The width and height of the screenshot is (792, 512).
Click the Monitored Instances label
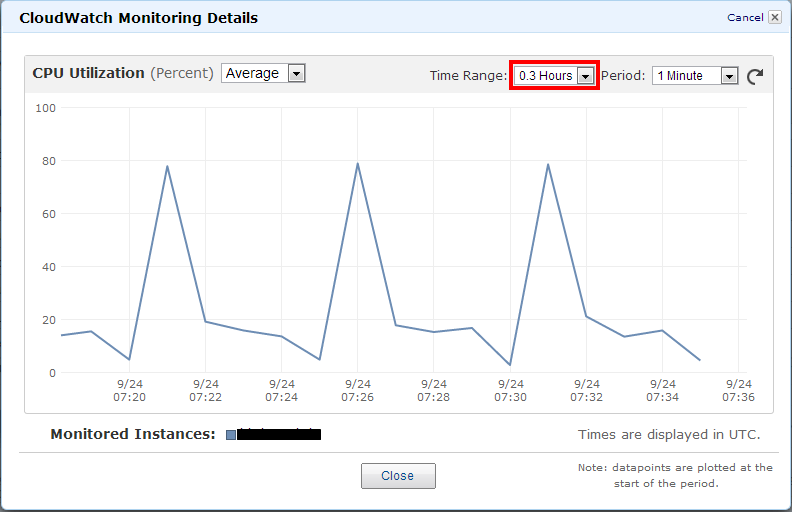click(133, 434)
